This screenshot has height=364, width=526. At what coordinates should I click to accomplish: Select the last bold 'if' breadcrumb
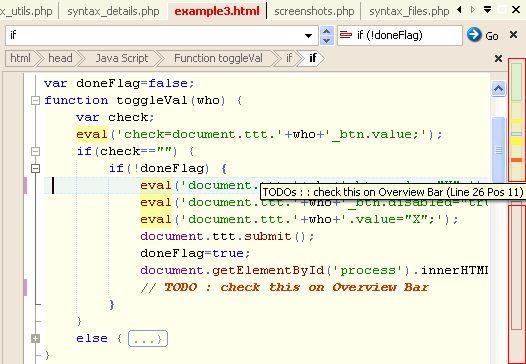[313, 58]
